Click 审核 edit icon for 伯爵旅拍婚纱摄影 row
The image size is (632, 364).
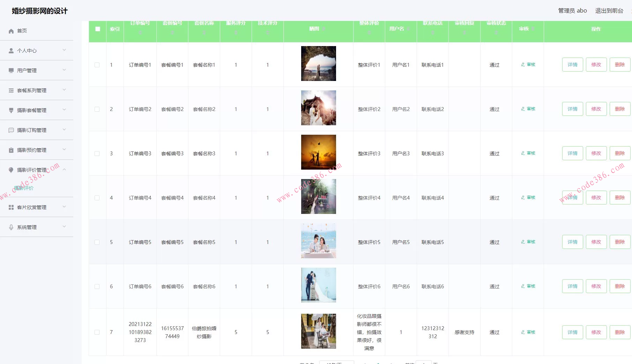pyautogui.click(x=523, y=332)
